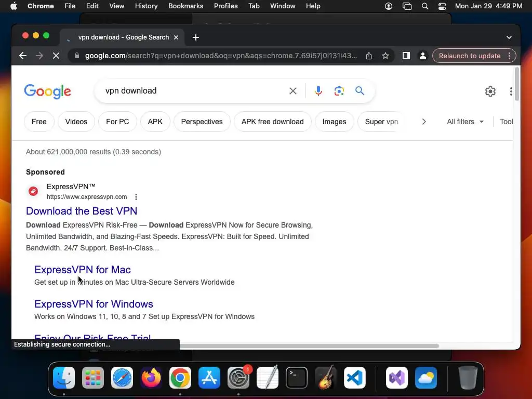Open the ExpressVPN ad's three-dot options
Viewport: 532px width, 399px height.
[136, 197]
